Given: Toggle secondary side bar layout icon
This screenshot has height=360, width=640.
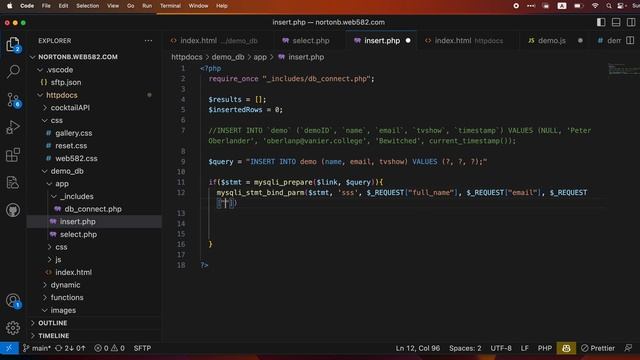Looking at the screenshot, I should (x=631, y=22).
